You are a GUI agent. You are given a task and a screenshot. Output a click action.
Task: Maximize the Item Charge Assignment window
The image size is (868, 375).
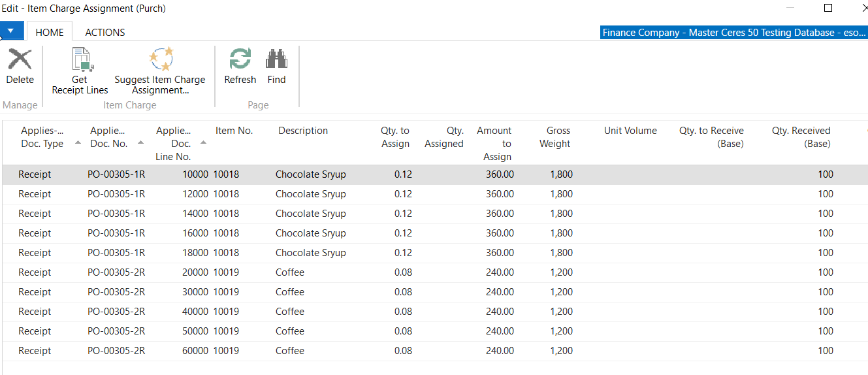(828, 8)
